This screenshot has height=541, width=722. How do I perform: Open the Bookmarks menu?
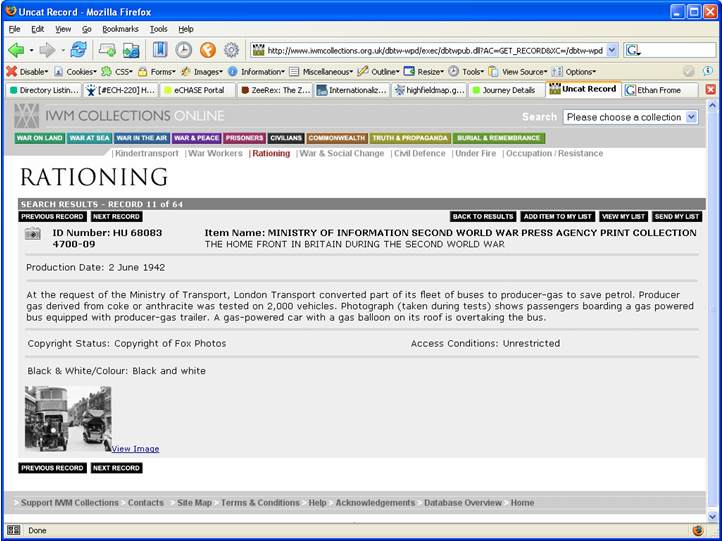tap(120, 29)
